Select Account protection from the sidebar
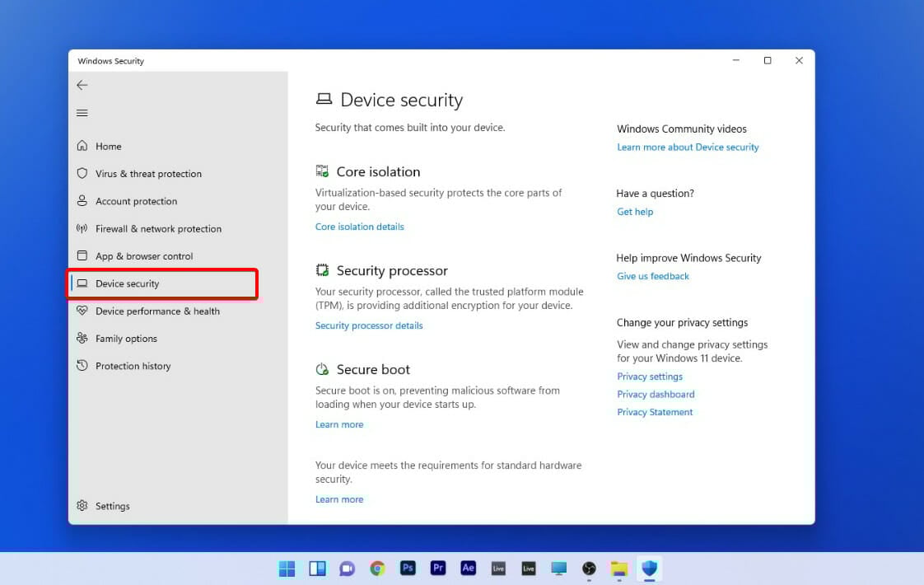Image resolution: width=924 pixels, height=585 pixels. pyautogui.click(x=136, y=201)
